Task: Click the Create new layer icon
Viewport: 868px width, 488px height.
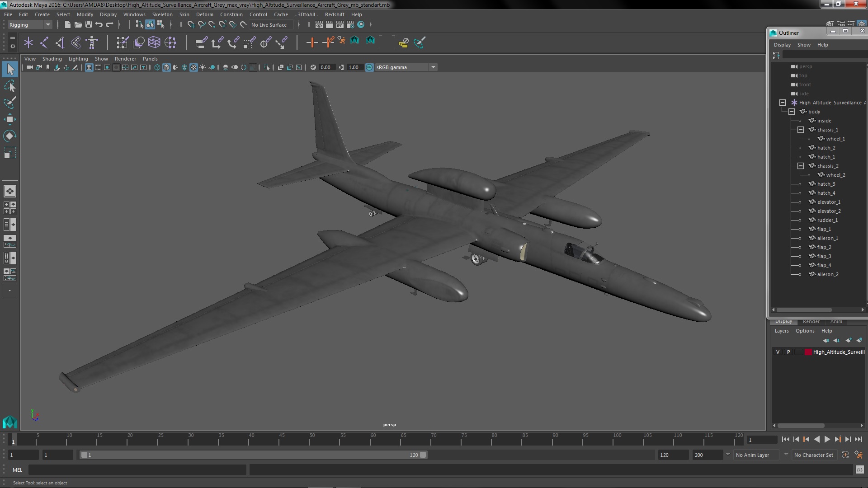Action: pos(849,340)
